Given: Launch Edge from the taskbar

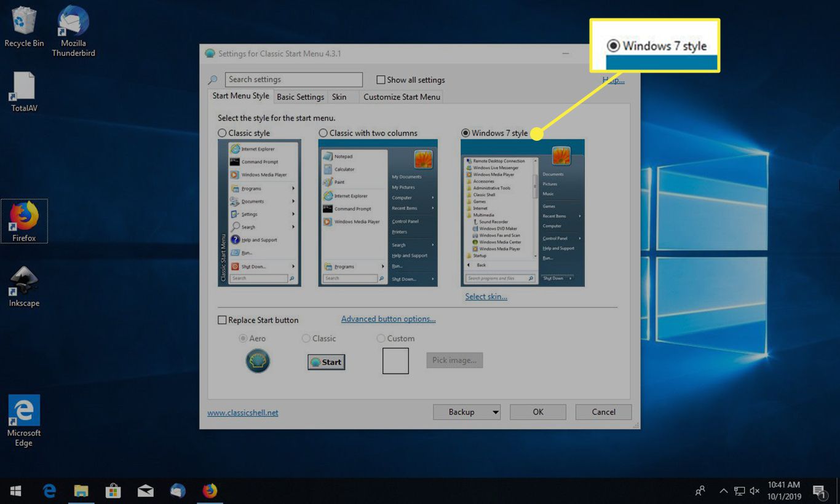Looking at the screenshot, I should pyautogui.click(x=50, y=491).
